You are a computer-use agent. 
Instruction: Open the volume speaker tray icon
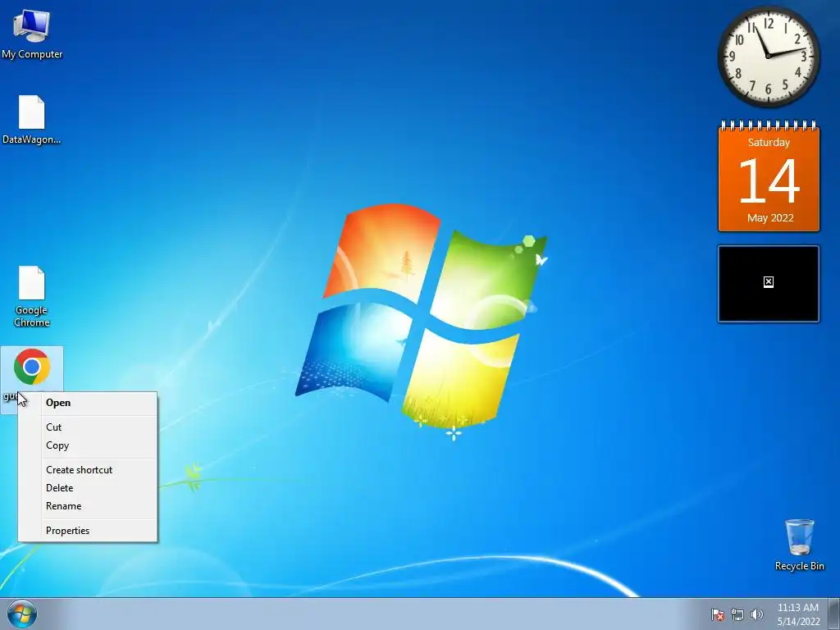point(756,614)
